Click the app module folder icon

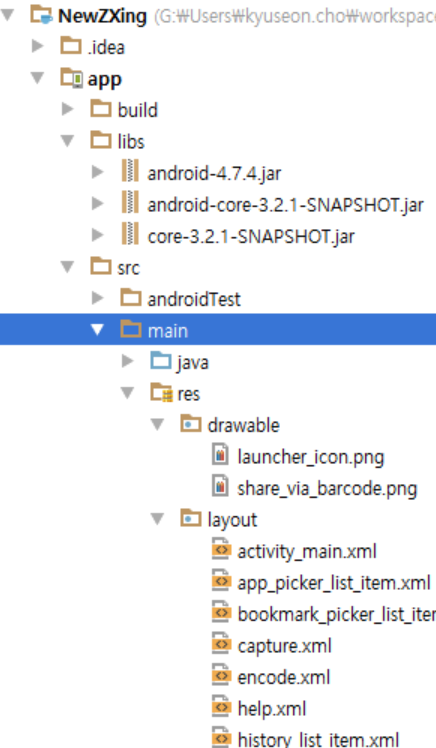point(72,78)
